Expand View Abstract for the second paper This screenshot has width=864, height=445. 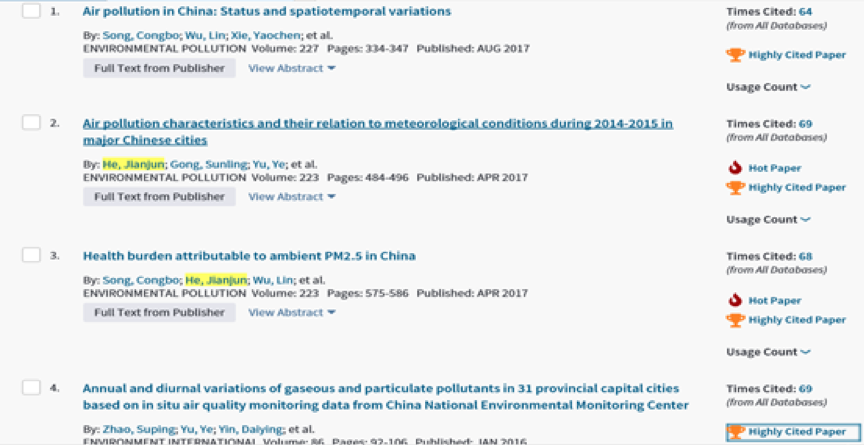pyautogui.click(x=291, y=196)
